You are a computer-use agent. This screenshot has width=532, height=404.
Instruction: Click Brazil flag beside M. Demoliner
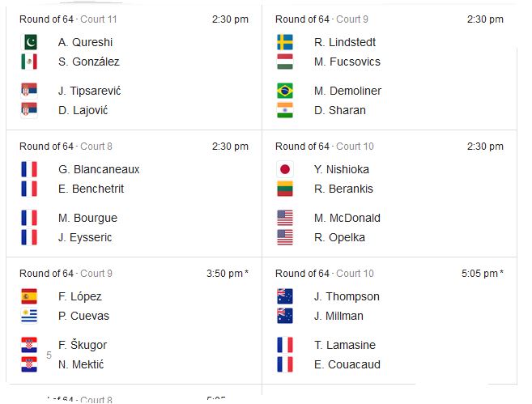click(x=285, y=91)
